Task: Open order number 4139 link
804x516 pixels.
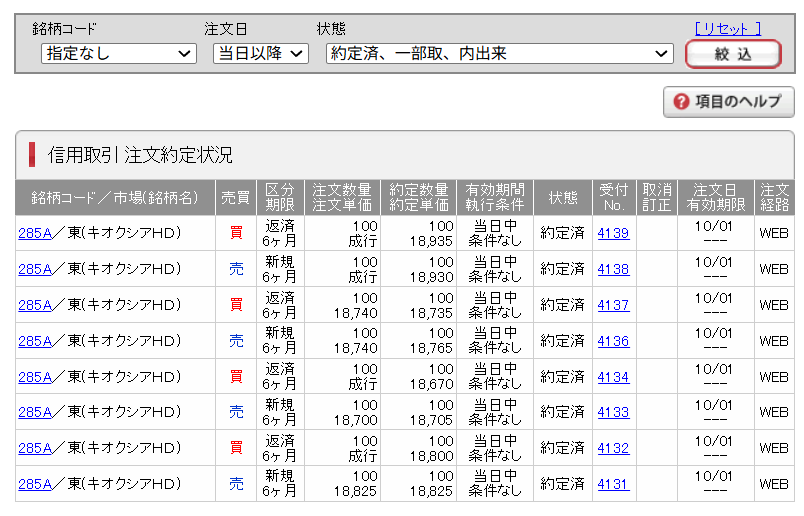Action: (x=613, y=233)
